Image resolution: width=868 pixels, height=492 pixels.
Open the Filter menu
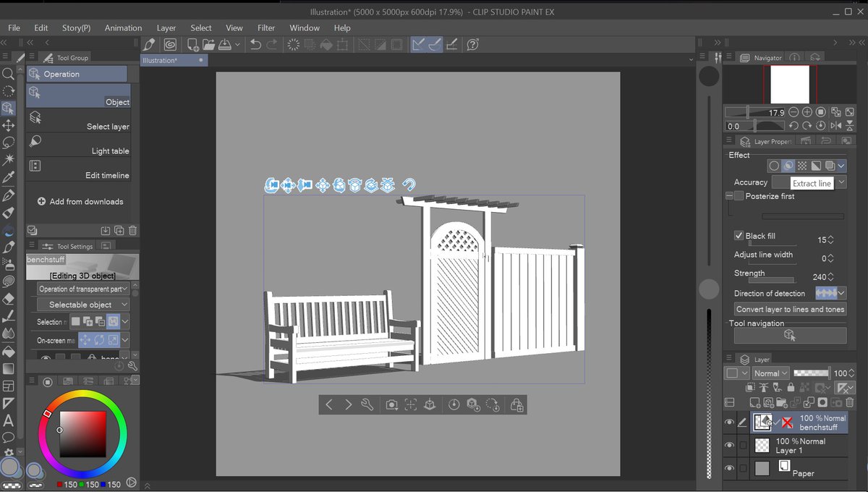point(266,27)
